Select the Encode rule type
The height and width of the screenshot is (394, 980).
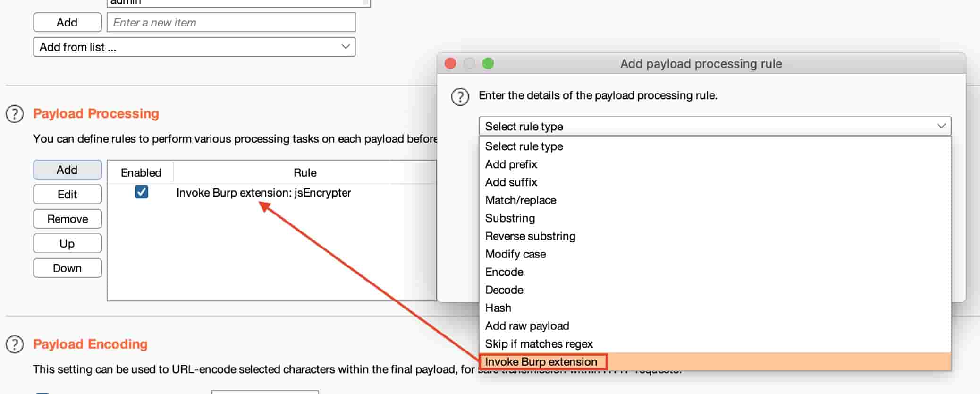tap(504, 272)
